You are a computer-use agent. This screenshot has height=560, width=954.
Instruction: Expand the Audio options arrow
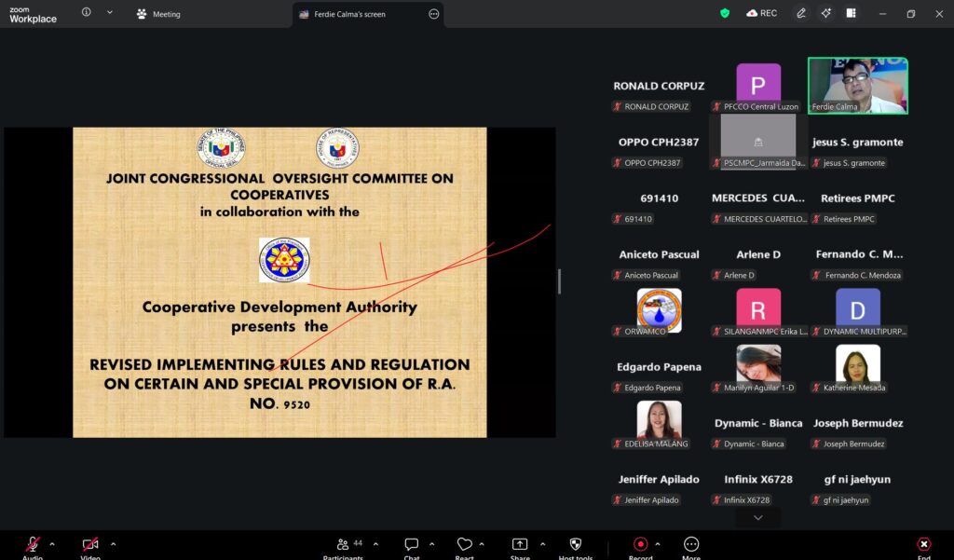tap(52, 544)
